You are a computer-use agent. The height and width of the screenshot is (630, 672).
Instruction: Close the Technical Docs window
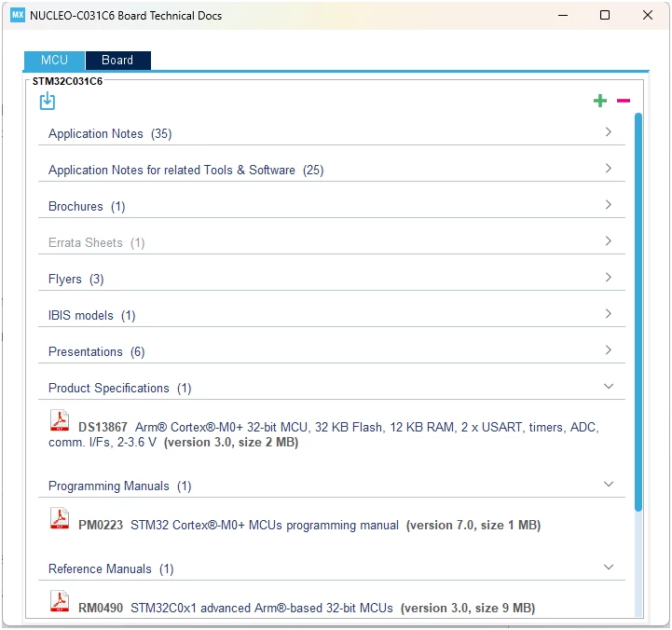(x=647, y=16)
